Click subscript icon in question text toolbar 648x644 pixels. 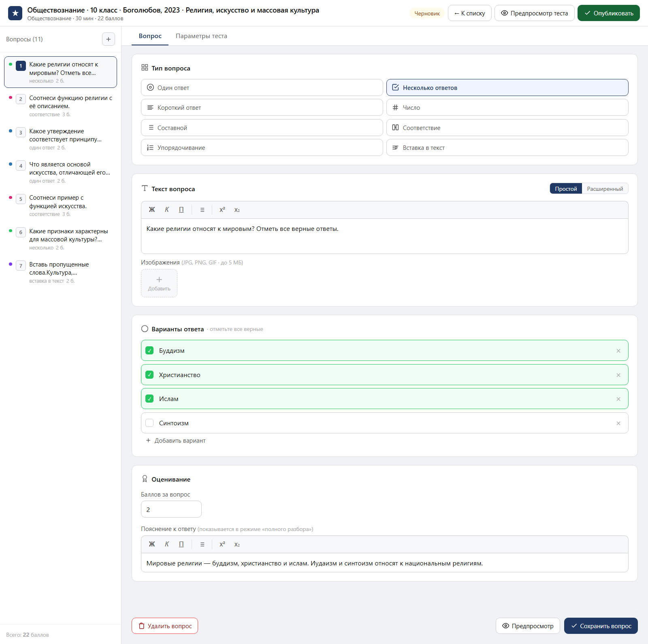point(237,210)
